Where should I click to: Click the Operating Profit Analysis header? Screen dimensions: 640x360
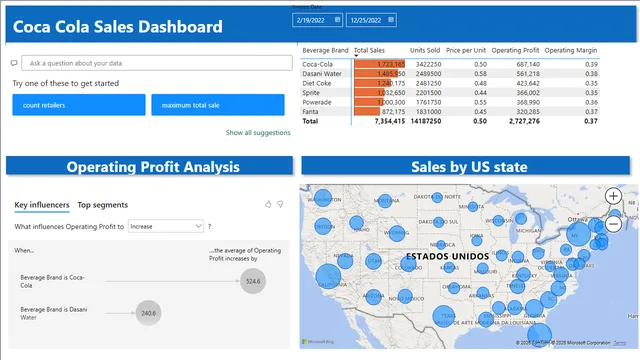tap(149, 166)
